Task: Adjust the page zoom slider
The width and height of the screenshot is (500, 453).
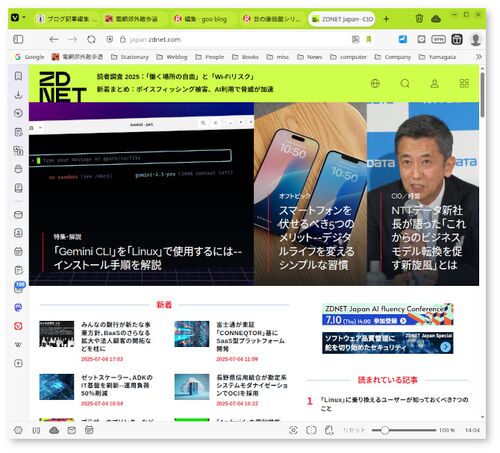Action: (x=404, y=430)
